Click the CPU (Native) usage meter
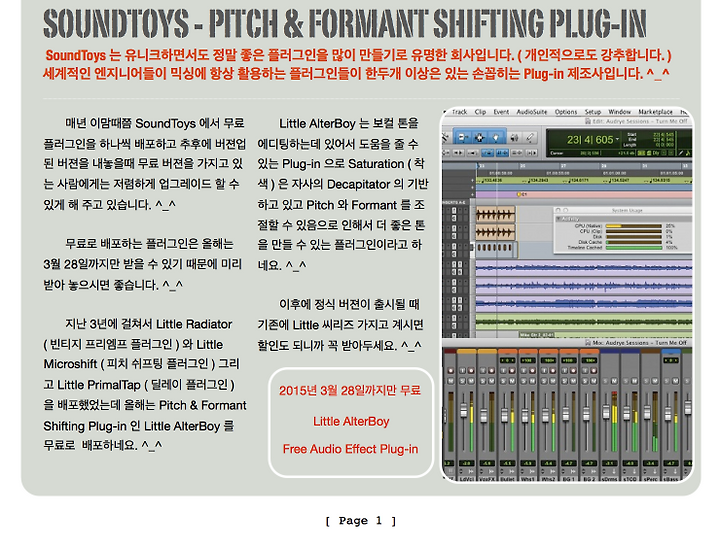 click(x=634, y=226)
